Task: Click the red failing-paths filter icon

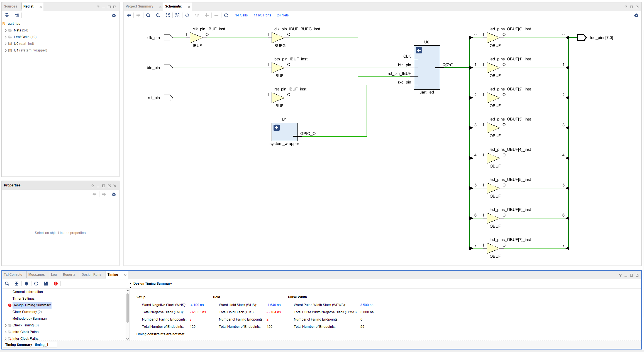Action: point(56,284)
